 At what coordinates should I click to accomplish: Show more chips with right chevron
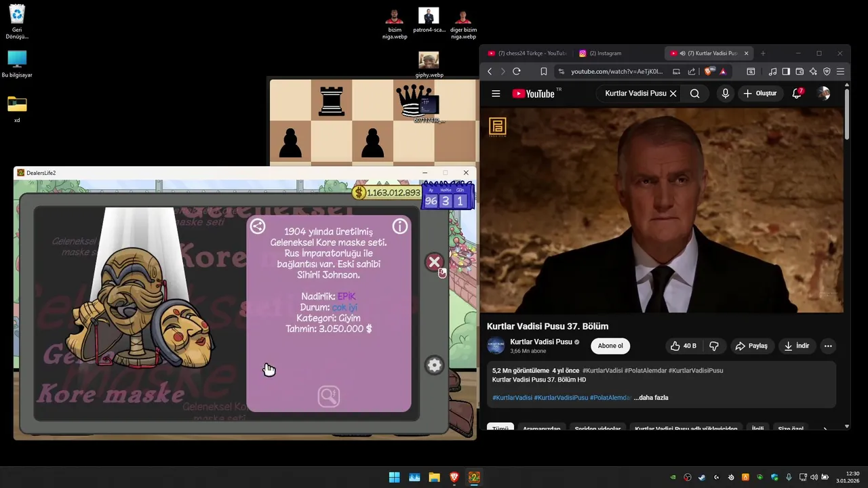[825, 428]
